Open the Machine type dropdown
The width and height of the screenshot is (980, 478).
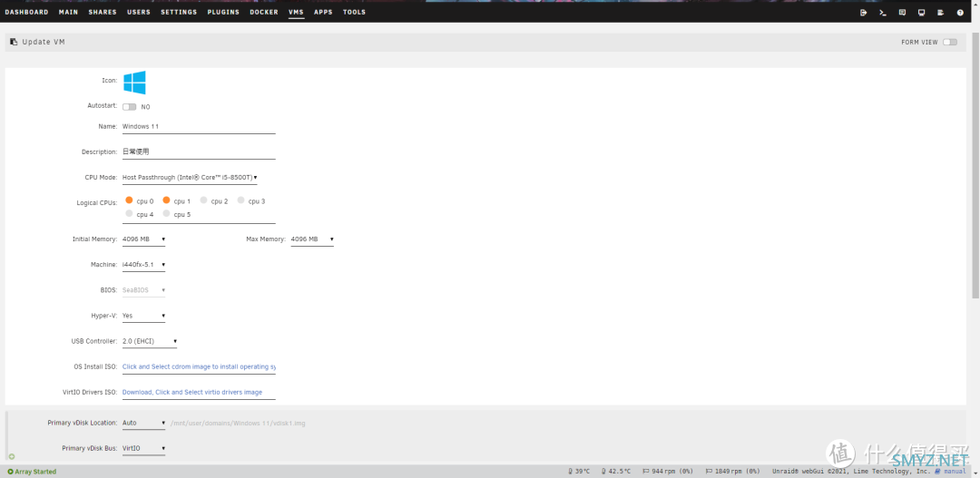point(143,265)
